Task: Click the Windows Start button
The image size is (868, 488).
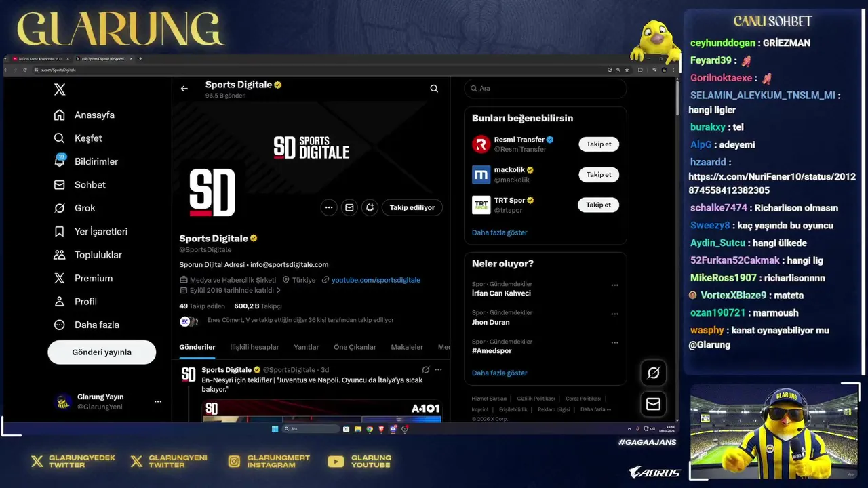Action: point(275,429)
